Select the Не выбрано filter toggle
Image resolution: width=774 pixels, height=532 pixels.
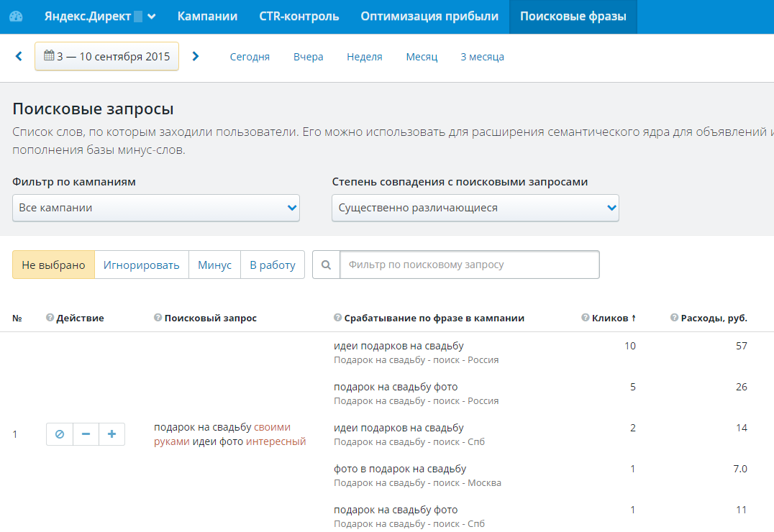(x=53, y=265)
